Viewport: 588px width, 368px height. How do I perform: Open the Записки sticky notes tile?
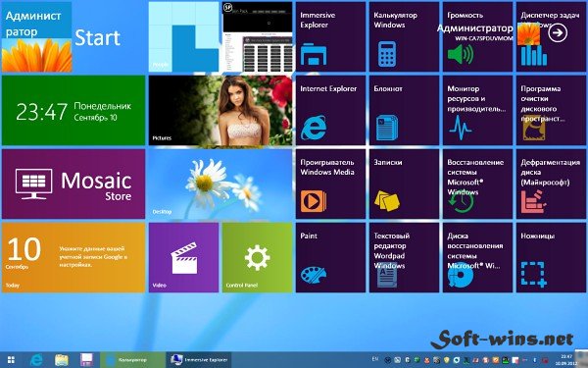click(404, 184)
